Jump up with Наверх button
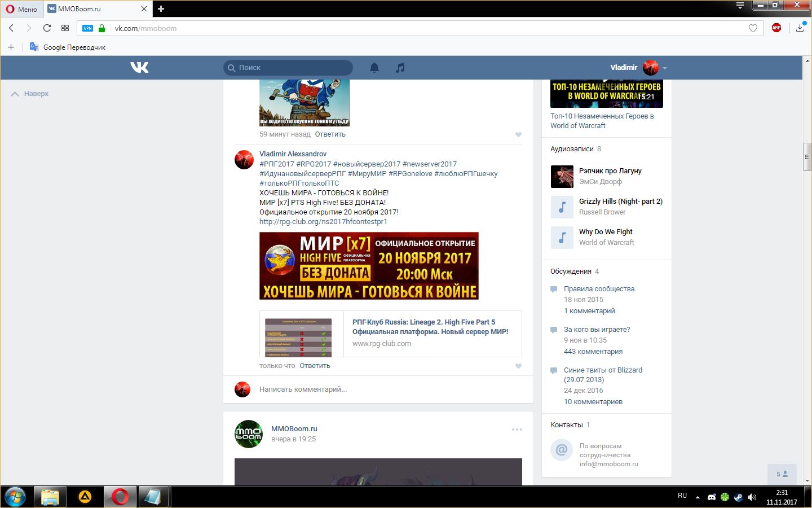This screenshot has width=812, height=508. pyautogui.click(x=30, y=94)
